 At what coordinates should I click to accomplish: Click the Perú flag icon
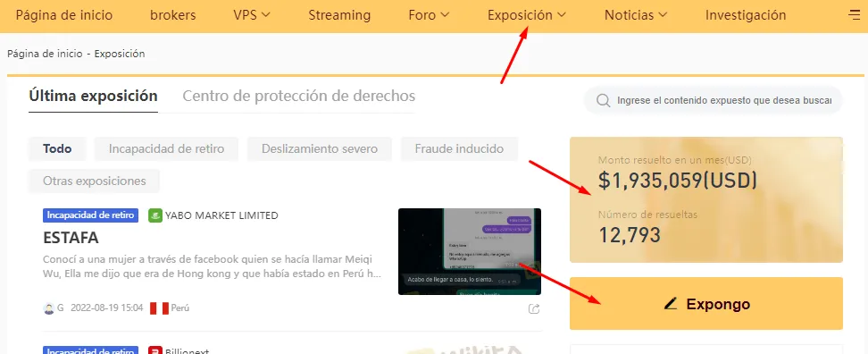click(x=160, y=308)
